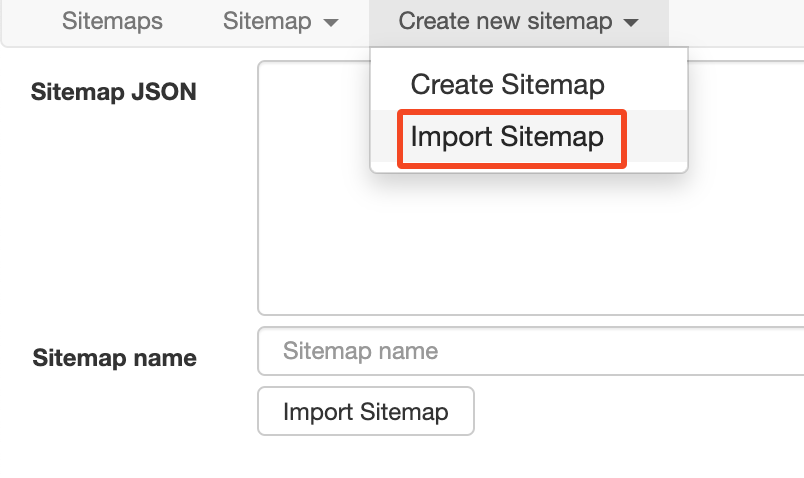Viewport: 804px width, 478px height.
Task: Submit the form with the Import Sitemap button
Action: pyautogui.click(x=365, y=411)
